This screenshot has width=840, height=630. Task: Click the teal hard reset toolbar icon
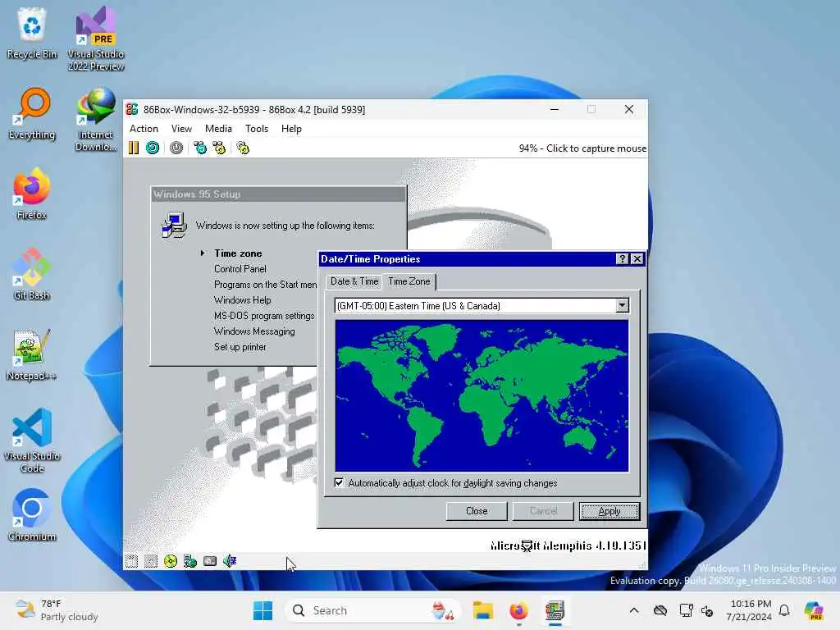pyautogui.click(x=153, y=148)
